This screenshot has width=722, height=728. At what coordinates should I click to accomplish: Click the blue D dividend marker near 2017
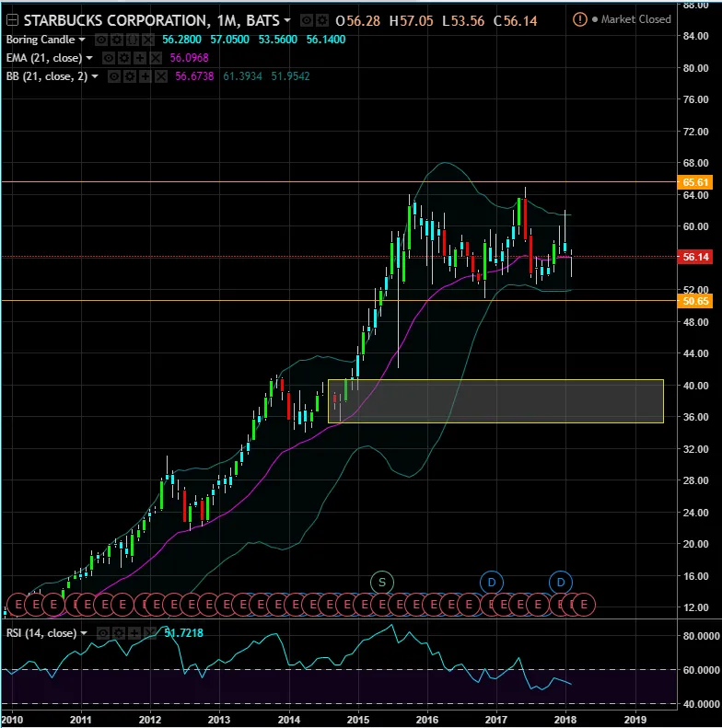pos(492,583)
